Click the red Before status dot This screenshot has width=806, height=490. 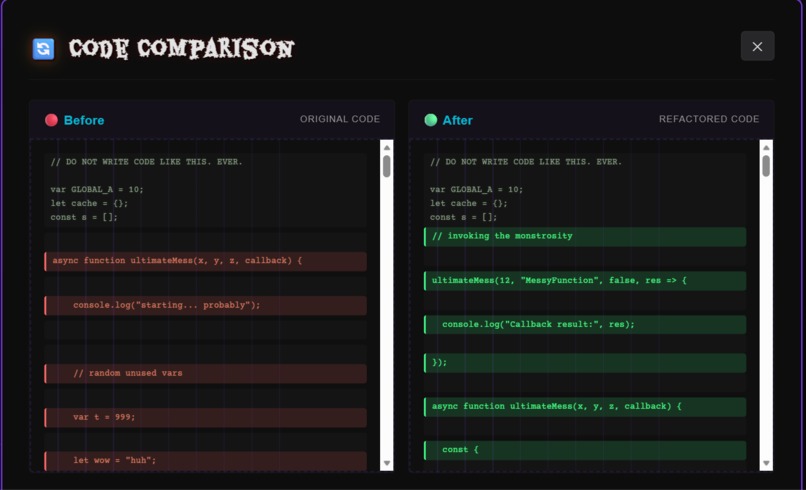51,120
